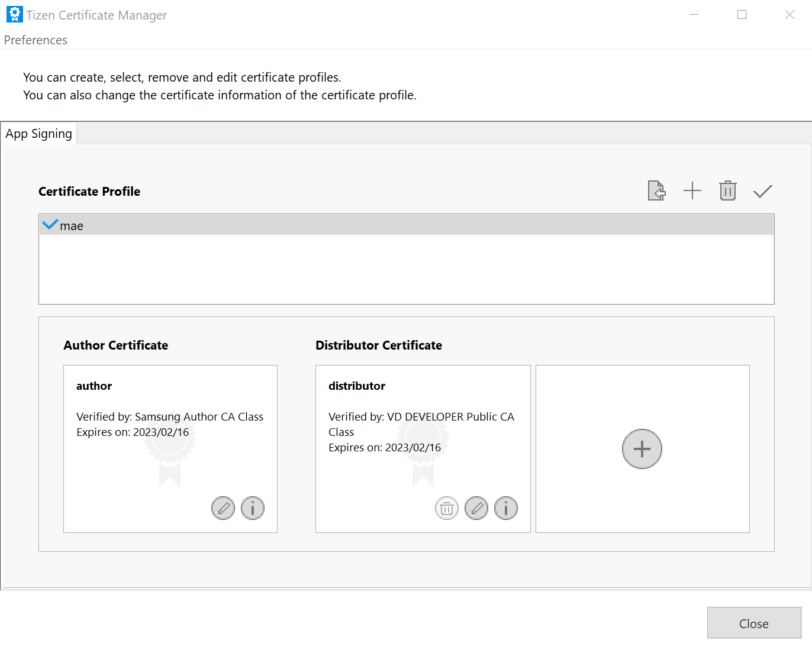Click the author certificate name
The height and width of the screenshot is (653, 812).
[94, 386]
